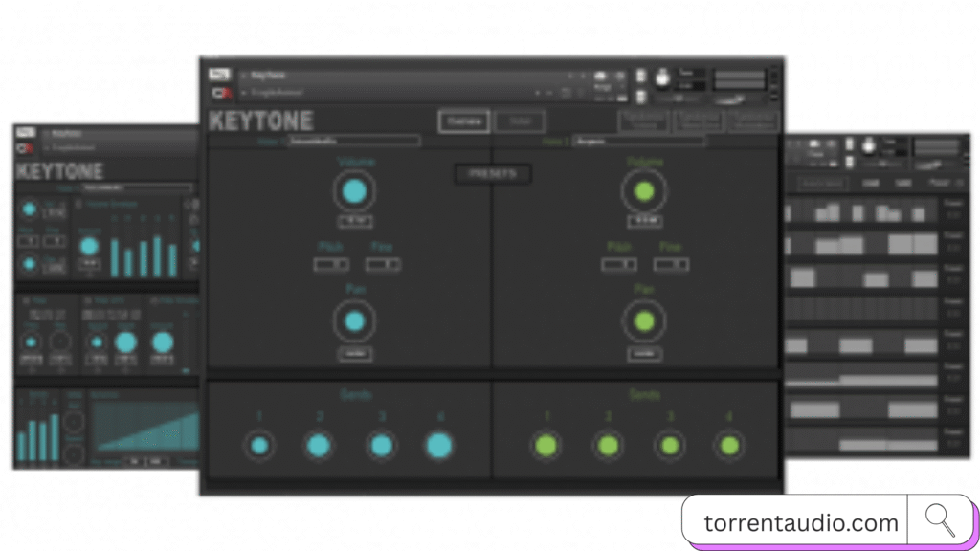Open the Voice 1 sound selector dropdown

354,141
